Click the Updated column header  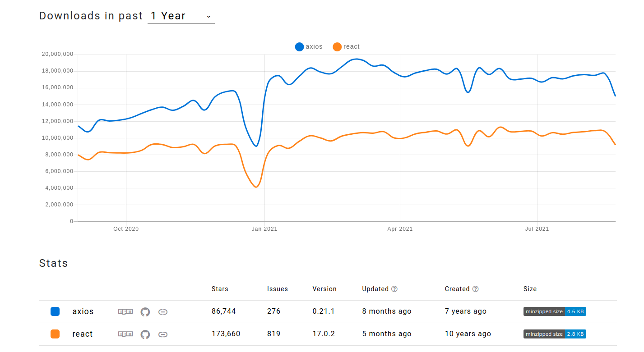coord(375,289)
